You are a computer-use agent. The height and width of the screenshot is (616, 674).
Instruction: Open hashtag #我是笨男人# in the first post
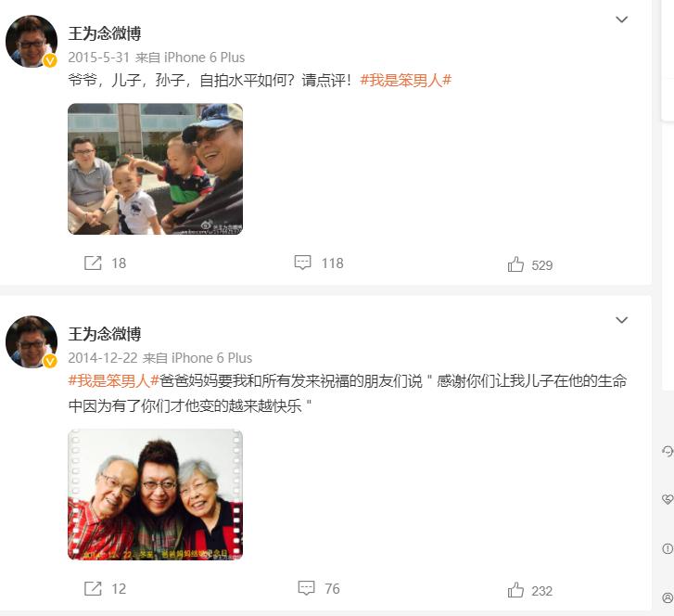[406, 80]
